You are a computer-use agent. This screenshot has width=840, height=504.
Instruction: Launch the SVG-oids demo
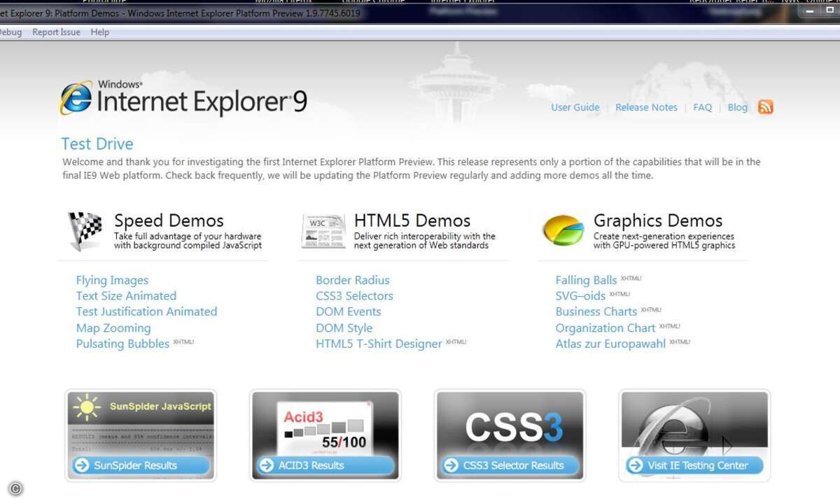(580, 296)
